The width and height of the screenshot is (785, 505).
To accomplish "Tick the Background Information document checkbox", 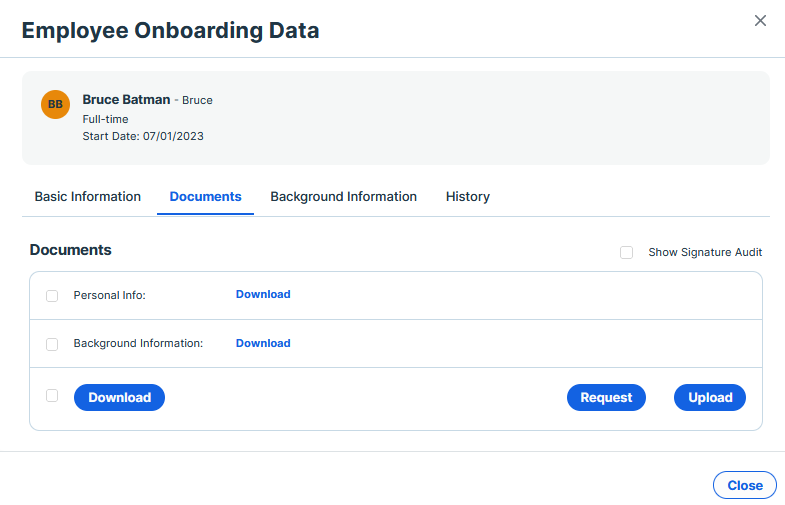I will [x=52, y=344].
